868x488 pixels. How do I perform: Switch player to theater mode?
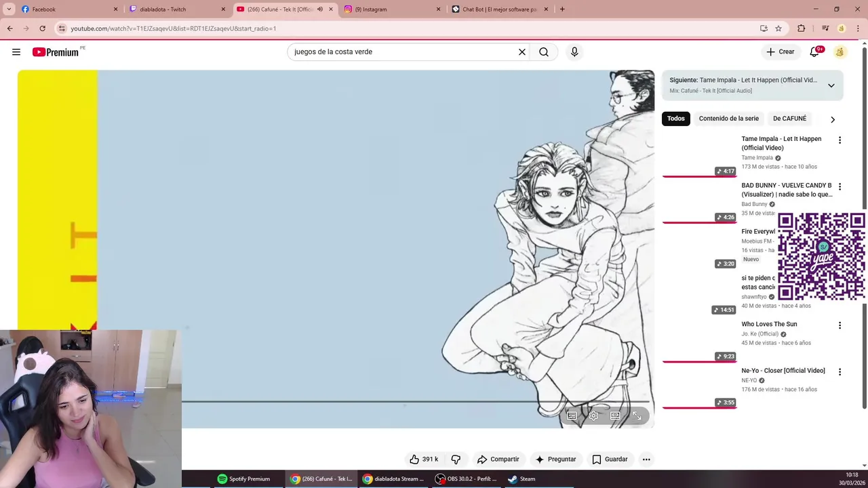(615, 415)
